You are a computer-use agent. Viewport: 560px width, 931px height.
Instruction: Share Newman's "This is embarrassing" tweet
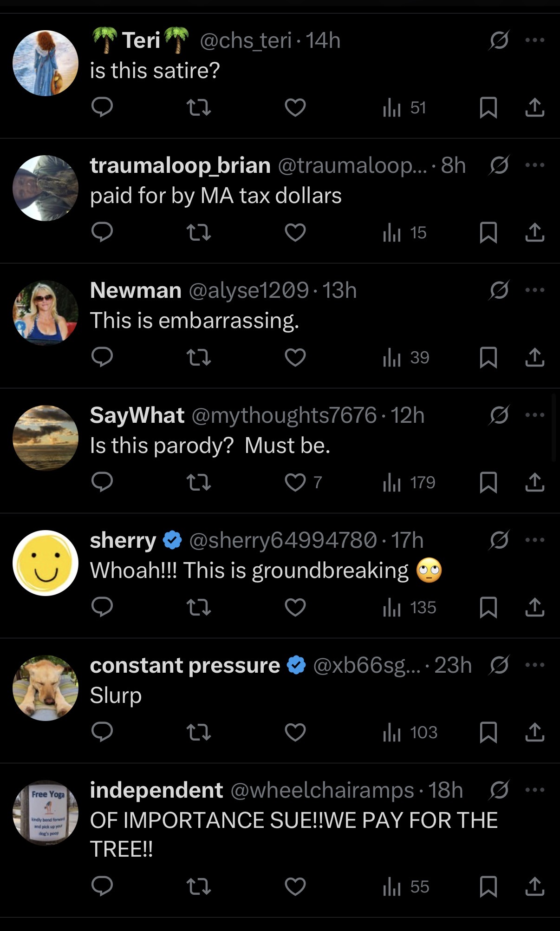pos(534,357)
